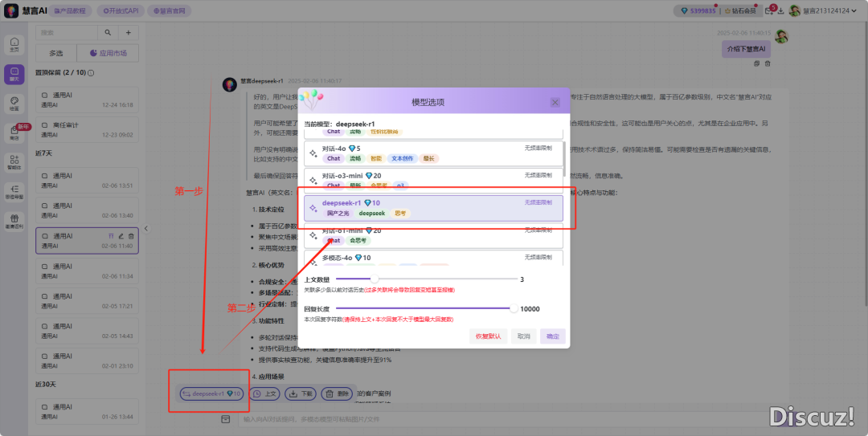This screenshot has width=868, height=436.
Task: Click the 搜索 search input field
Action: pos(66,33)
